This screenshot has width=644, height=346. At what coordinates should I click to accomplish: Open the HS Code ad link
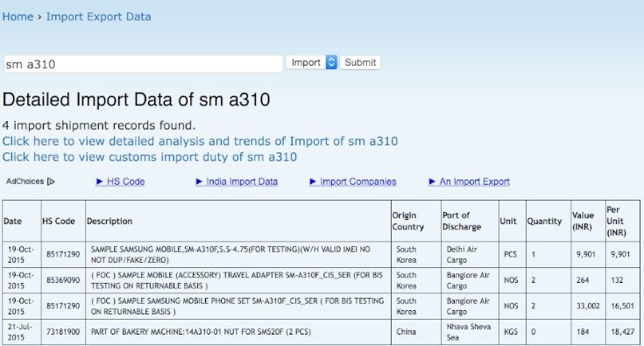(120, 181)
